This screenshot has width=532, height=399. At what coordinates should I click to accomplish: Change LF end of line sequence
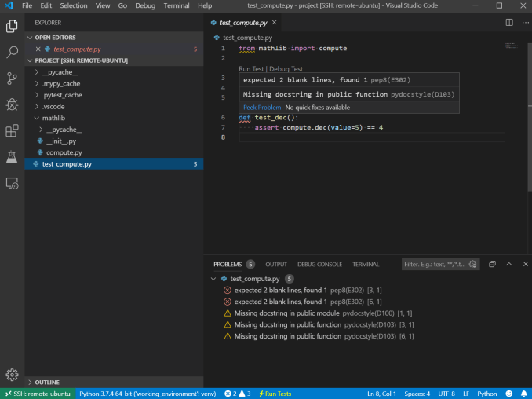[x=466, y=394]
